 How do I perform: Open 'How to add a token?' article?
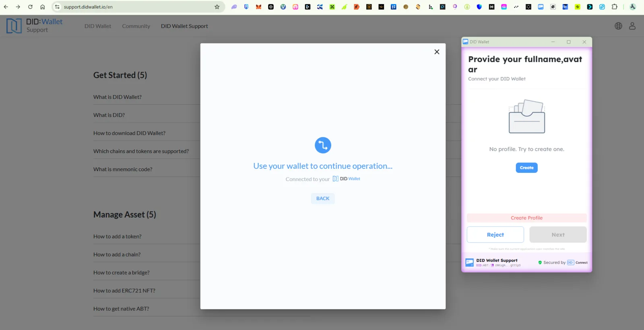(x=118, y=237)
